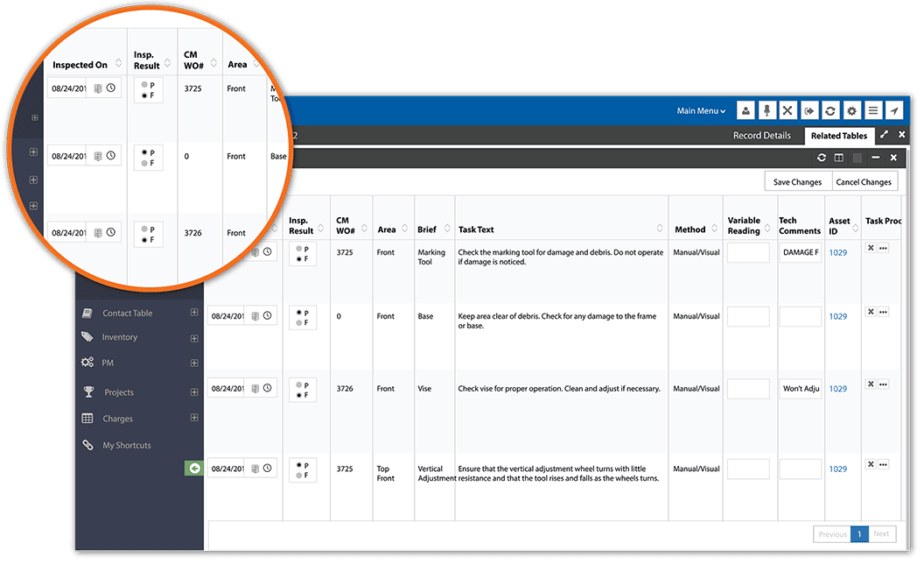Click Tech Comments field in Base row
The height and width of the screenshot is (564, 924).
[x=801, y=316]
